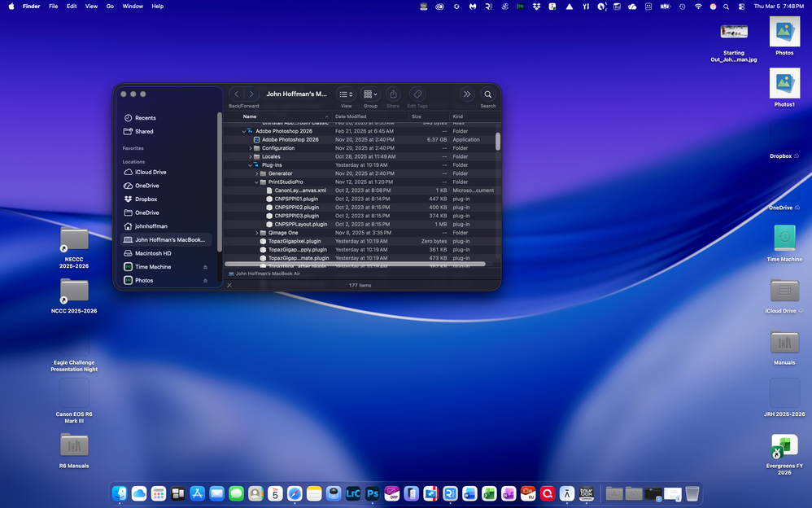The width and height of the screenshot is (812, 508).
Task: Open the Group by dropdown
Action: tap(370, 94)
